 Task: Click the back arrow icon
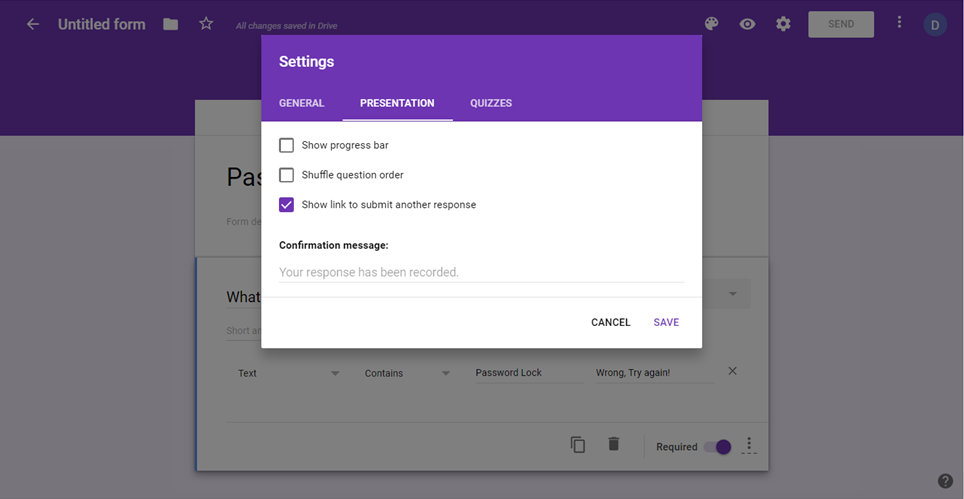33,24
